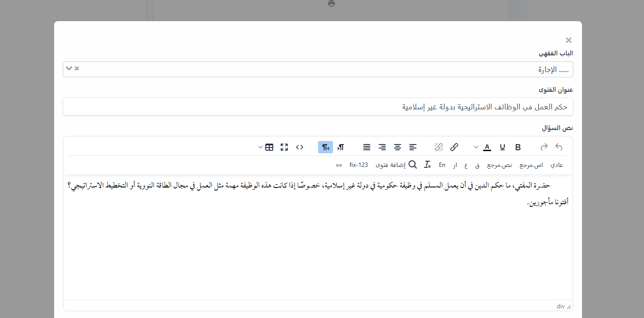This screenshot has width=644, height=318.
Task: Open search using the magnifier icon
Action: point(412,164)
